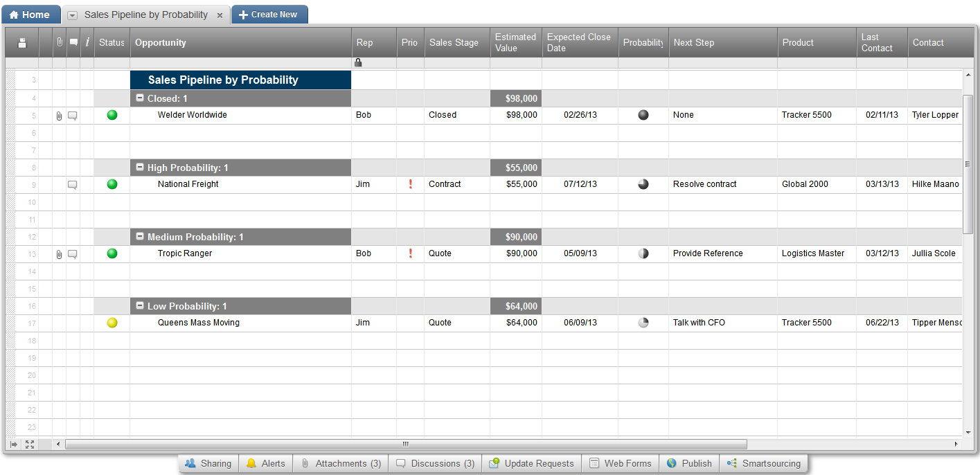Collapse the Closed: 1 group

click(x=140, y=98)
